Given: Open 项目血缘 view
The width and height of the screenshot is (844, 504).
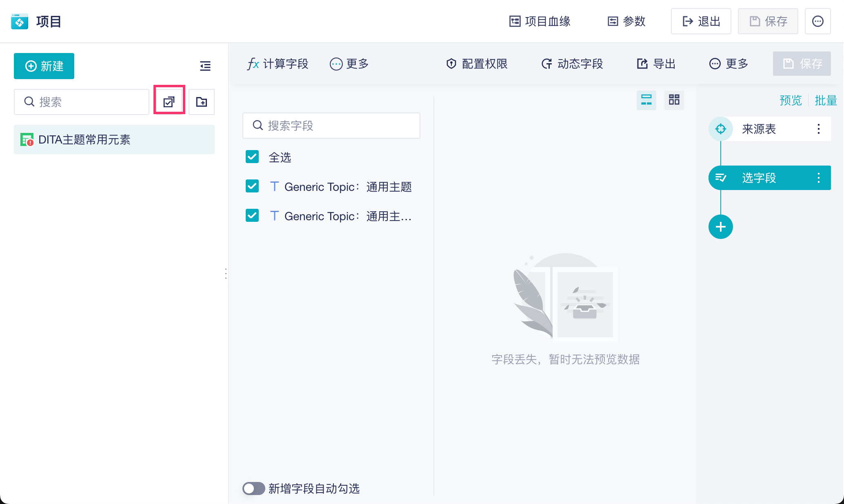Looking at the screenshot, I should 540,21.
